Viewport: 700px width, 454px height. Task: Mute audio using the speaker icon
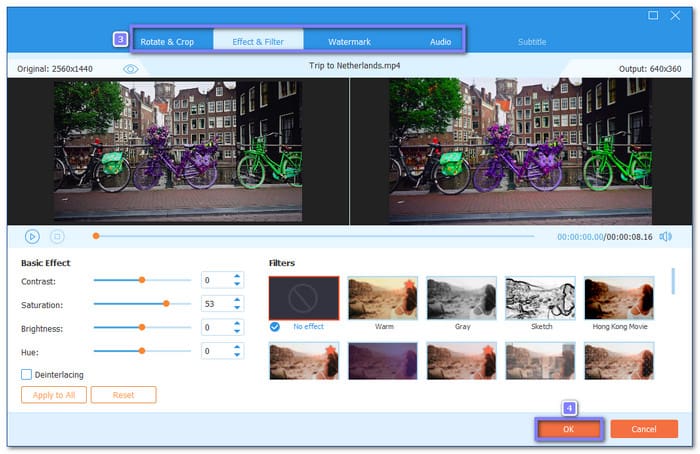click(x=666, y=237)
